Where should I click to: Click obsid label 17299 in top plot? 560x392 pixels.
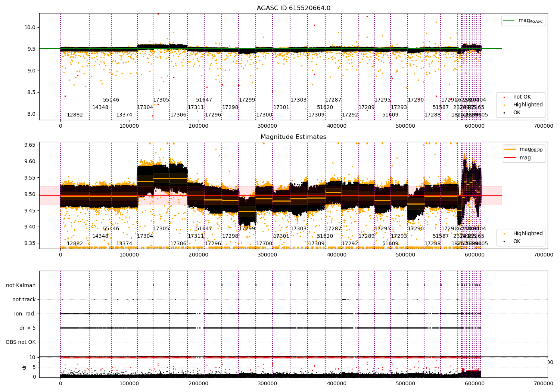pos(247,100)
